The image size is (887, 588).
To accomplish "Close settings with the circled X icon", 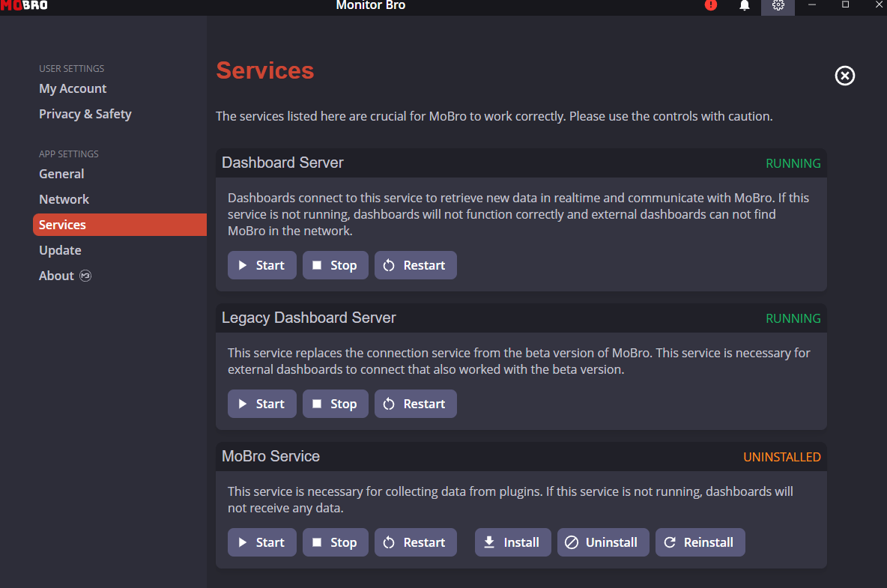I will point(844,76).
